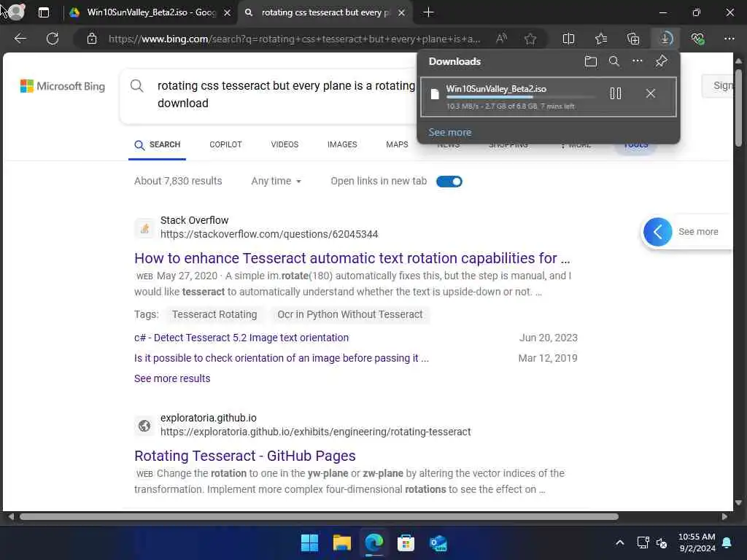Screen dimensions: 747x560
Task: Expand the Any time date filter
Action: click(276, 181)
